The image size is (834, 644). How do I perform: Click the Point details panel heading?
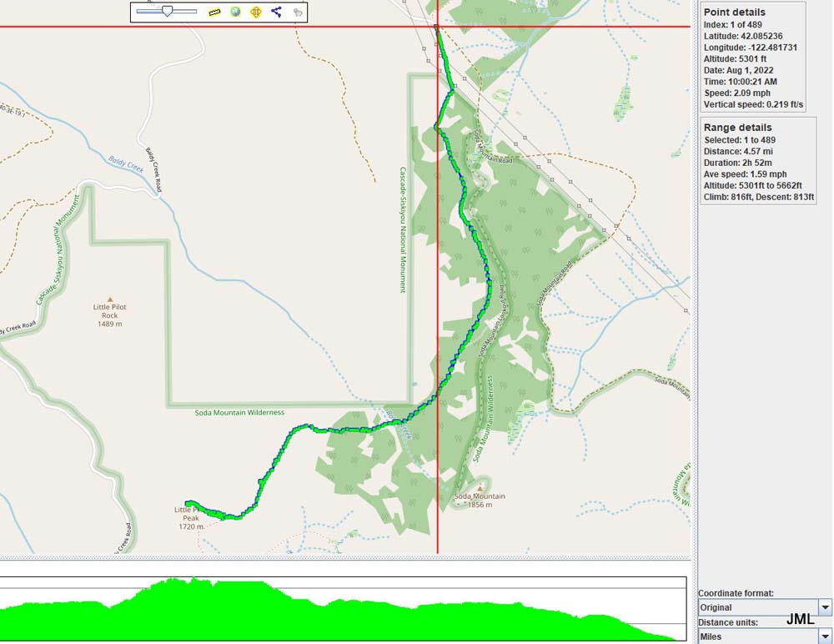[734, 13]
